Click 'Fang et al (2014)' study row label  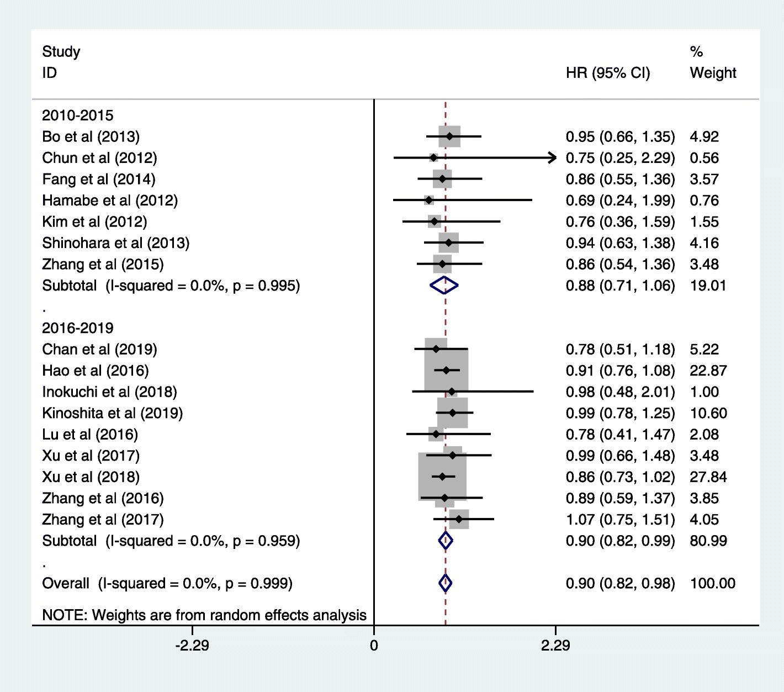click(99, 179)
